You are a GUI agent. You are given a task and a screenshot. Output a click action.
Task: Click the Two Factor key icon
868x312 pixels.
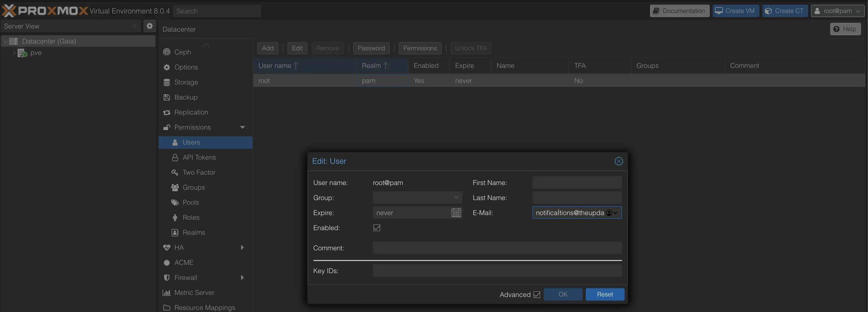[x=175, y=172]
